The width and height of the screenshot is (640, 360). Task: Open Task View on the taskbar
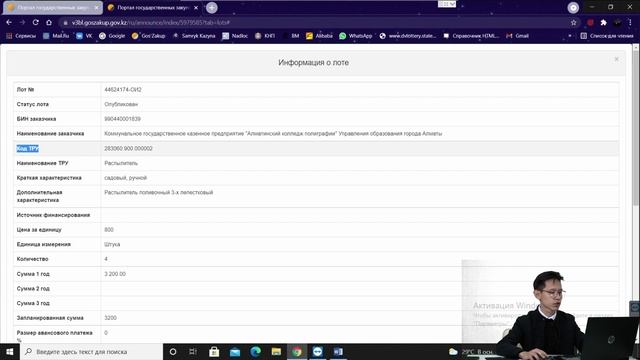[x=193, y=351]
